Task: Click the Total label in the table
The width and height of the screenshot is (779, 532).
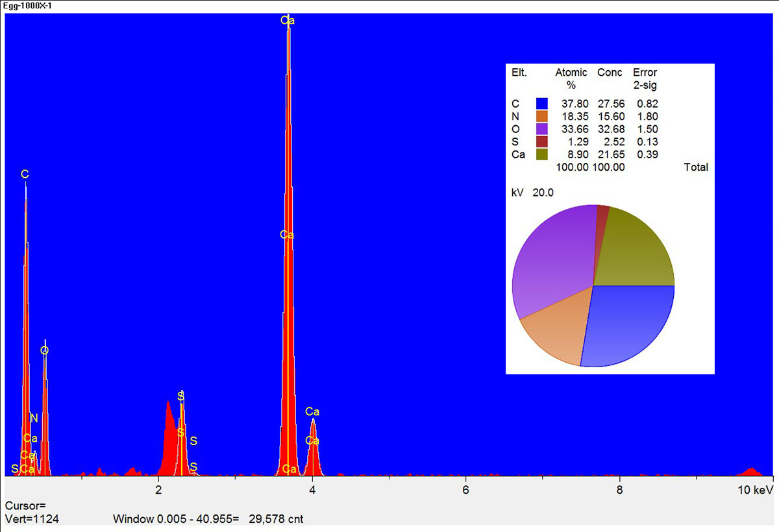Action: coord(696,167)
